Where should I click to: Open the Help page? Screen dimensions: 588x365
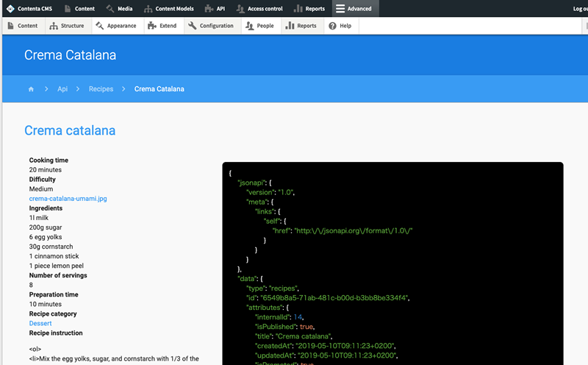340,26
